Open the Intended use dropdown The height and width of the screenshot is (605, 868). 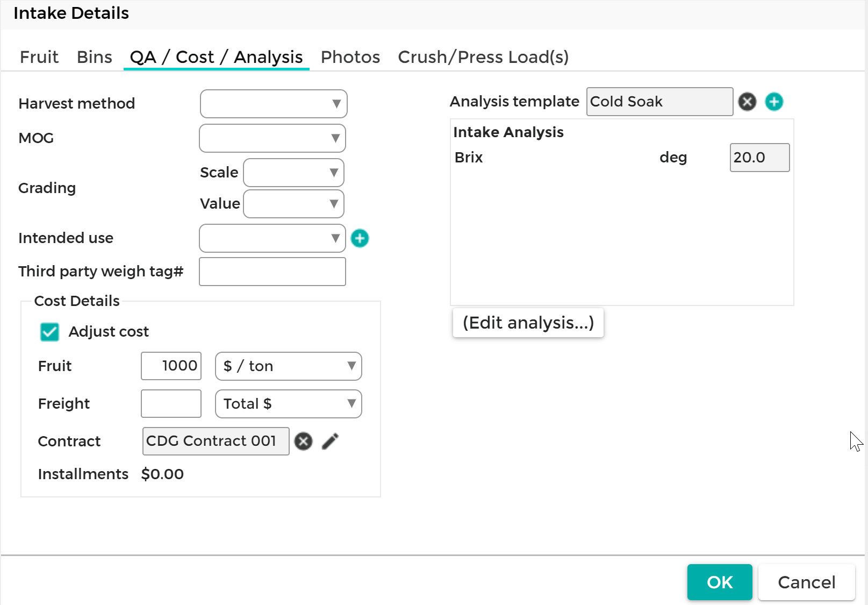click(x=272, y=238)
